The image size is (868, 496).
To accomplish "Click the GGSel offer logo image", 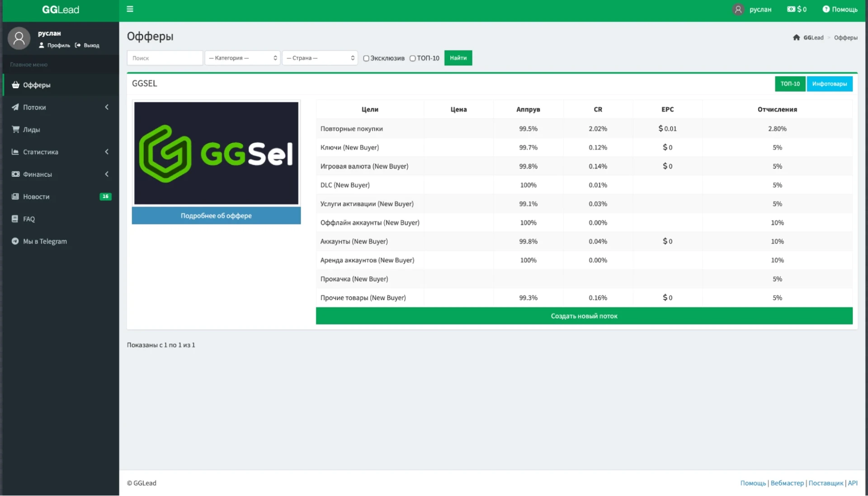I will pos(216,153).
